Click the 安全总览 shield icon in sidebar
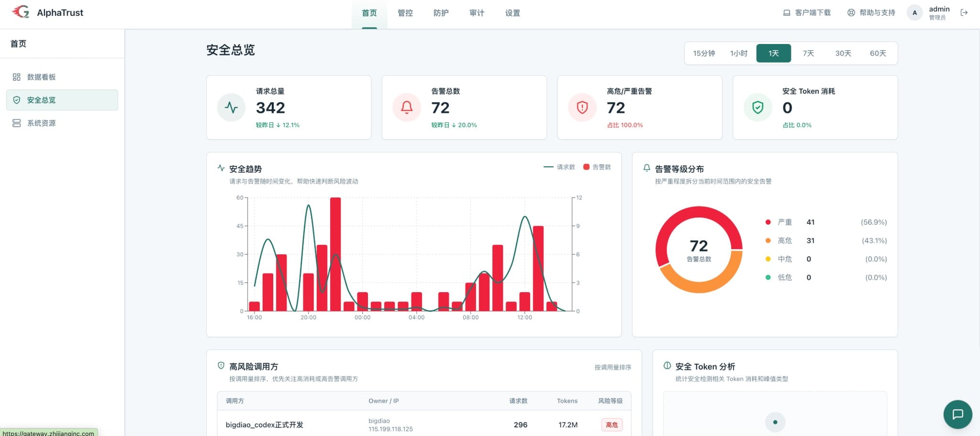The image size is (980, 436). pos(17,100)
